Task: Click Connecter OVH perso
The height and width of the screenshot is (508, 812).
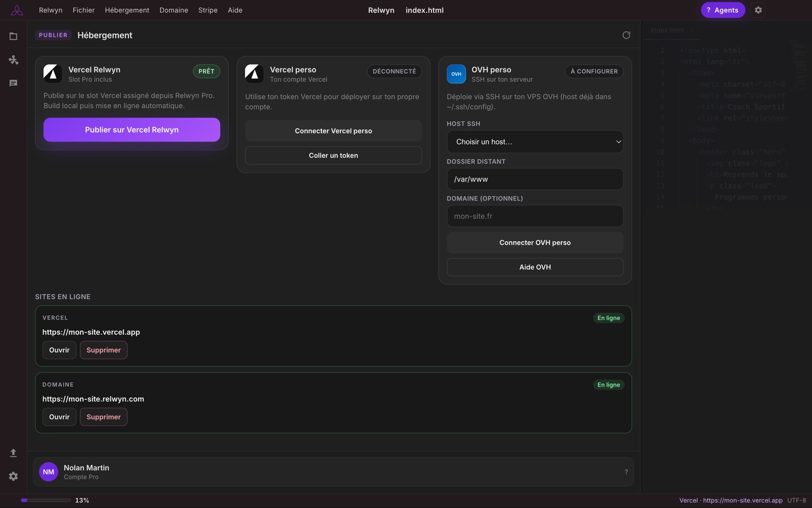Action: [535, 243]
